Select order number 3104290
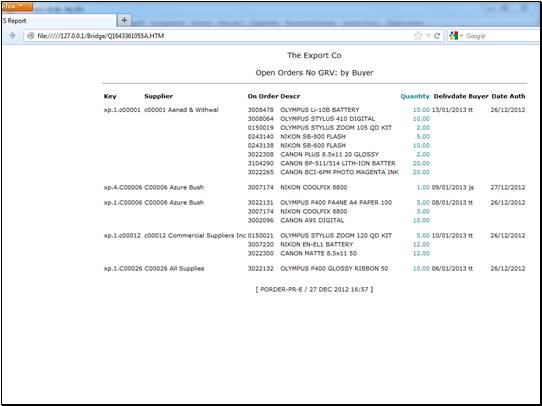The height and width of the screenshot is (406, 542). coord(260,163)
